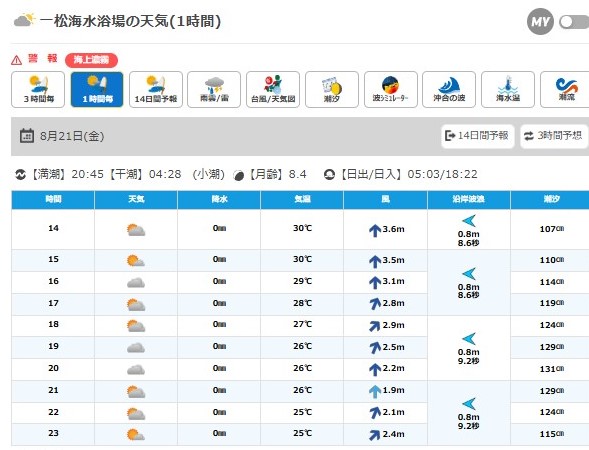The height and width of the screenshot is (450, 589).
Task: Open the 海水温 sea temperature icon
Action: point(508,89)
